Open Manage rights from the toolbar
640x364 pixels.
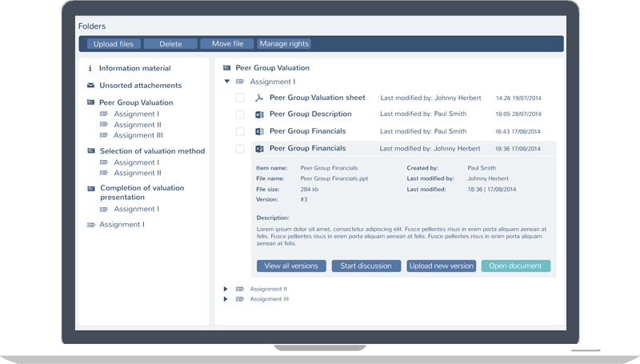click(x=284, y=44)
